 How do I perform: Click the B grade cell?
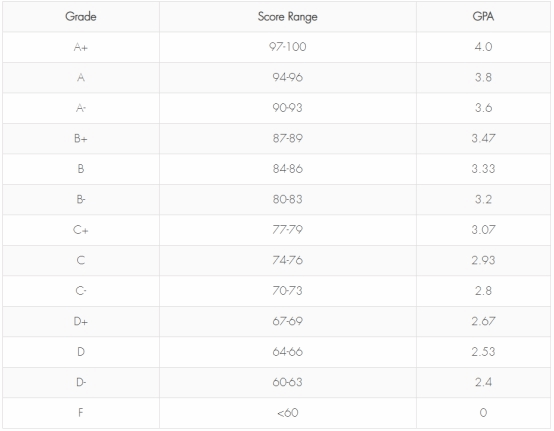pos(81,169)
